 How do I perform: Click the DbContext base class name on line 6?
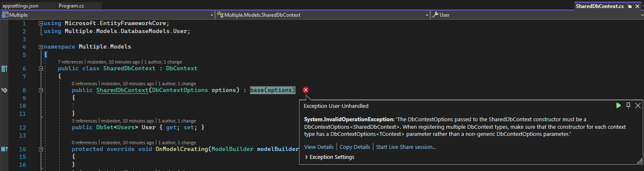[x=181, y=68]
